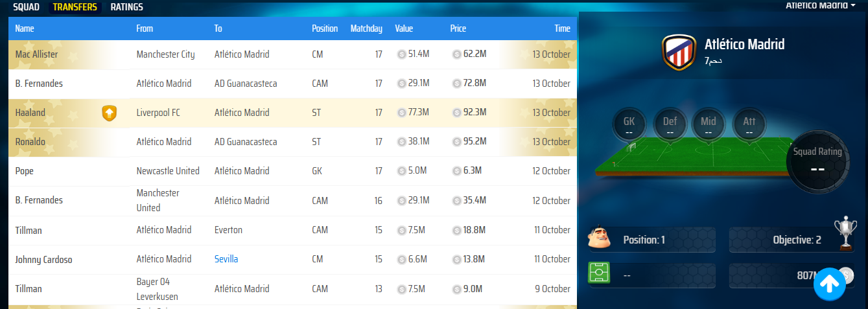The width and height of the screenshot is (868, 309).
Task: Open the Atlético Madrid team dropdown
Action: [820, 5]
